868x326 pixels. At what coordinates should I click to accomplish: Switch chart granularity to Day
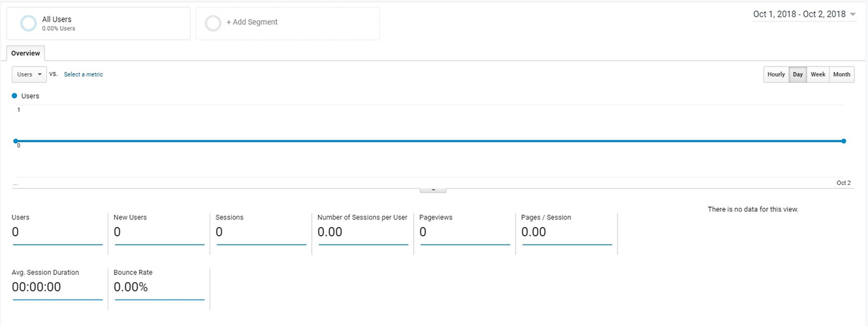(x=798, y=74)
